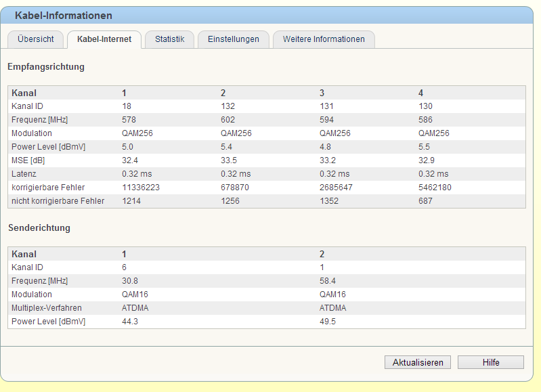541x392 pixels.
Task: Click upstream Power Level value 49.5
Action: click(x=328, y=322)
